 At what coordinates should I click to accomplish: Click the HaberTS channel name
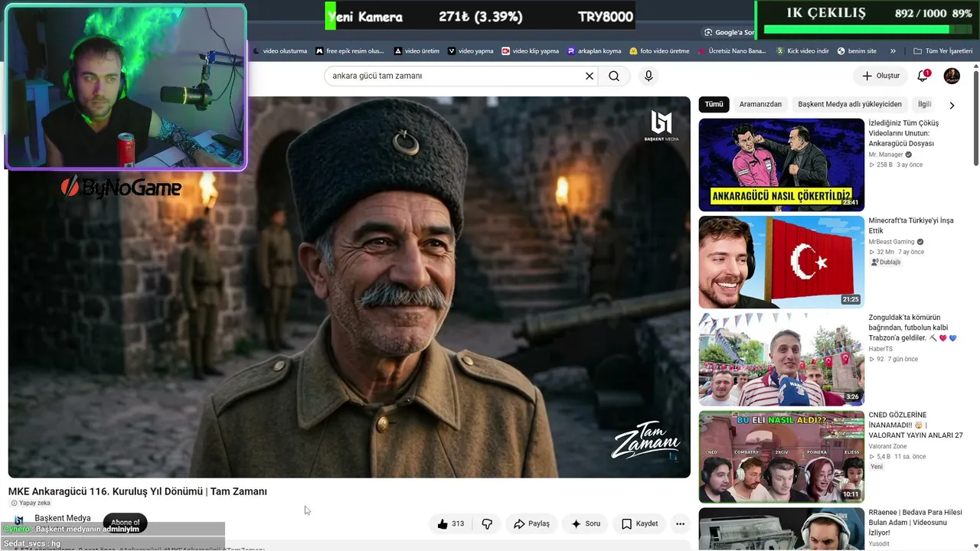click(x=880, y=349)
